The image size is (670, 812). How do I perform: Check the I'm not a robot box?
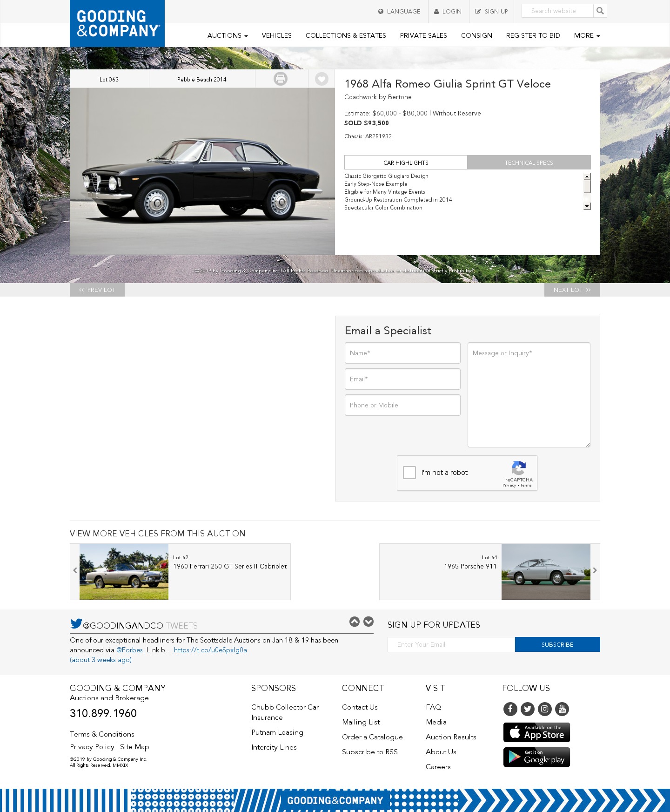(409, 473)
